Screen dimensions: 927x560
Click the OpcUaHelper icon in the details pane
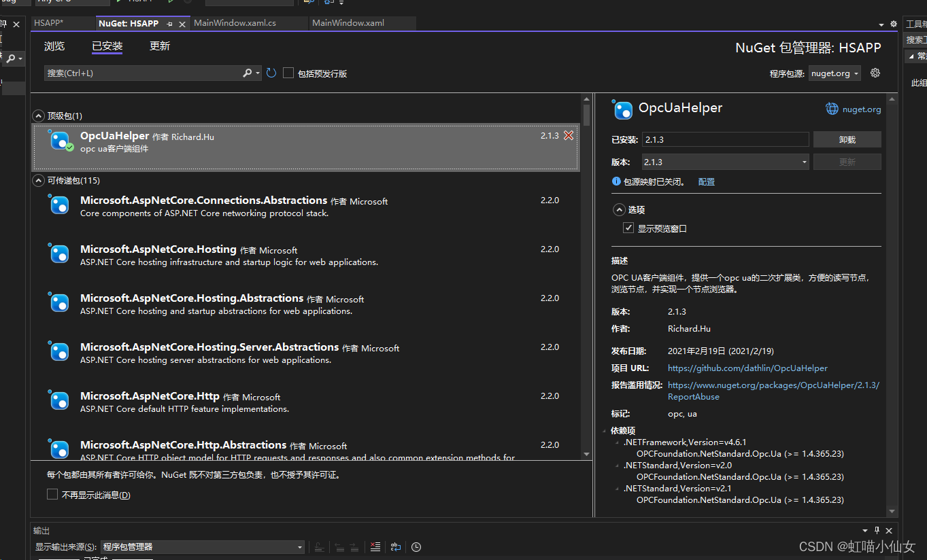pos(622,109)
